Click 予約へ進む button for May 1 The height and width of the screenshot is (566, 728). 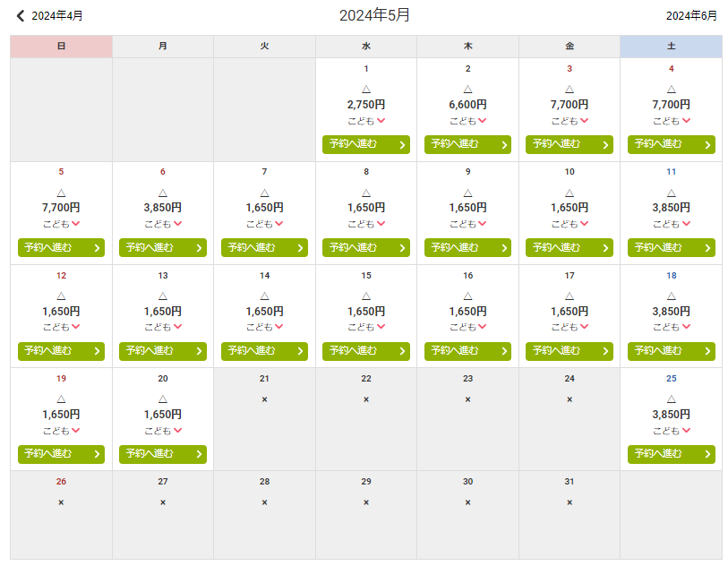coord(365,144)
